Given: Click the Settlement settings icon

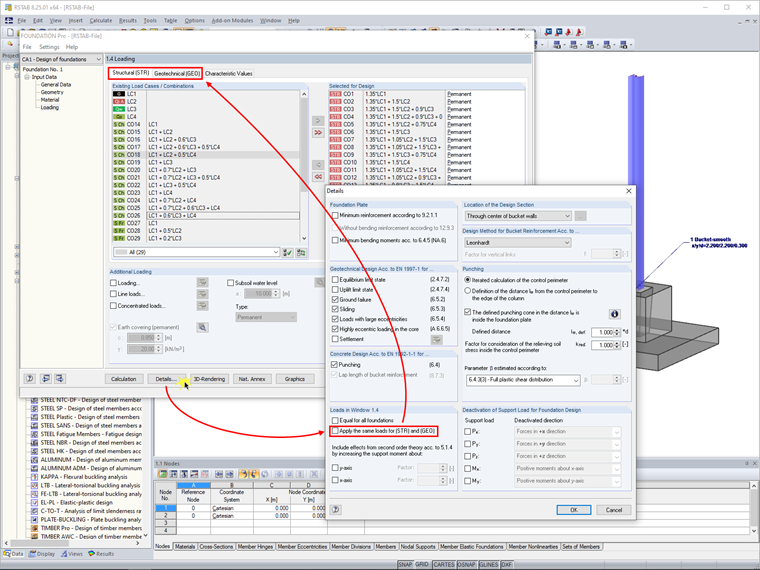Looking at the screenshot, I should tap(436, 340).
